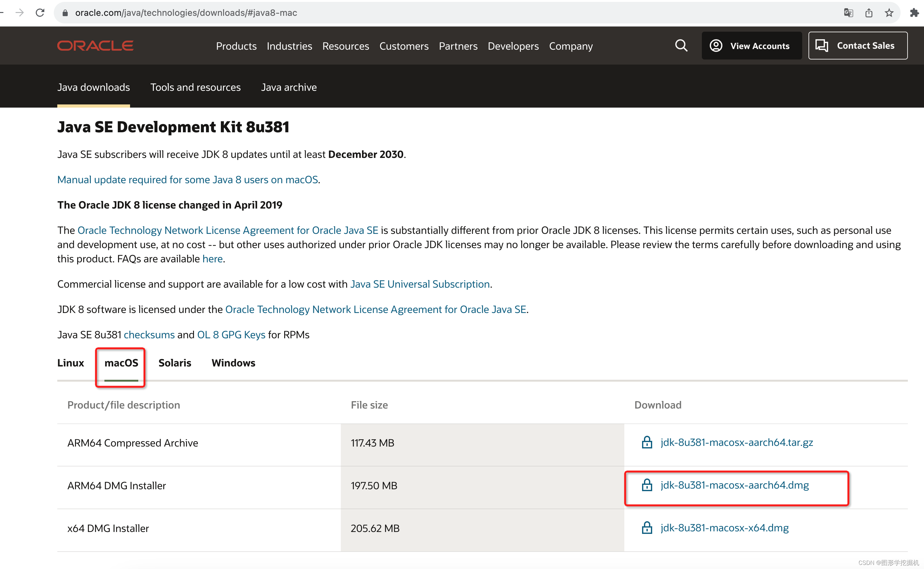Click the browser address bar URL
Viewport: 924px width, 569px height.
point(186,13)
